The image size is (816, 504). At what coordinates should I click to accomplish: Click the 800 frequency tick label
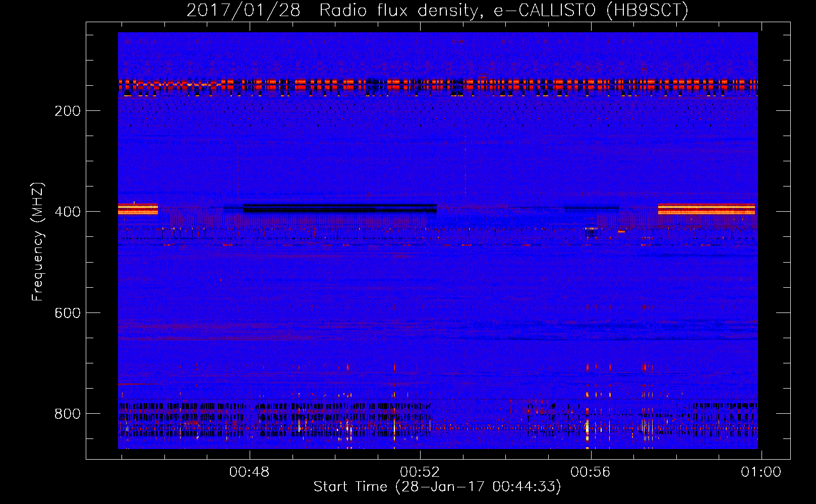click(x=68, y=414)
